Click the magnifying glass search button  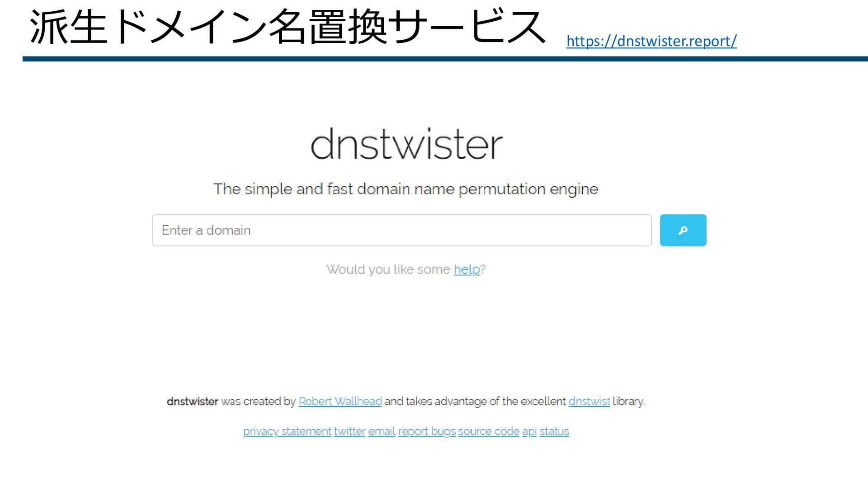click(x=683, y=230)
